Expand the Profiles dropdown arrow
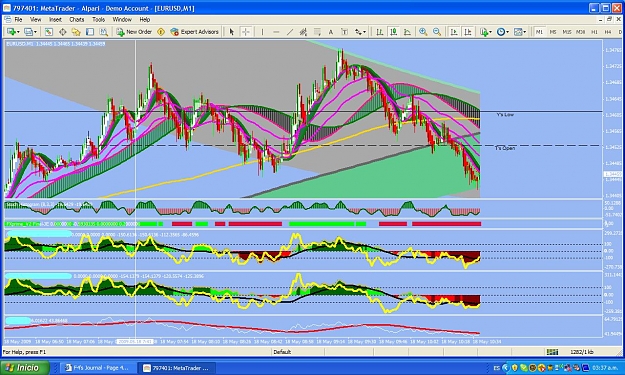Viewport: 625px width, 375px height. pyautogui.click(x=35, y=32)
